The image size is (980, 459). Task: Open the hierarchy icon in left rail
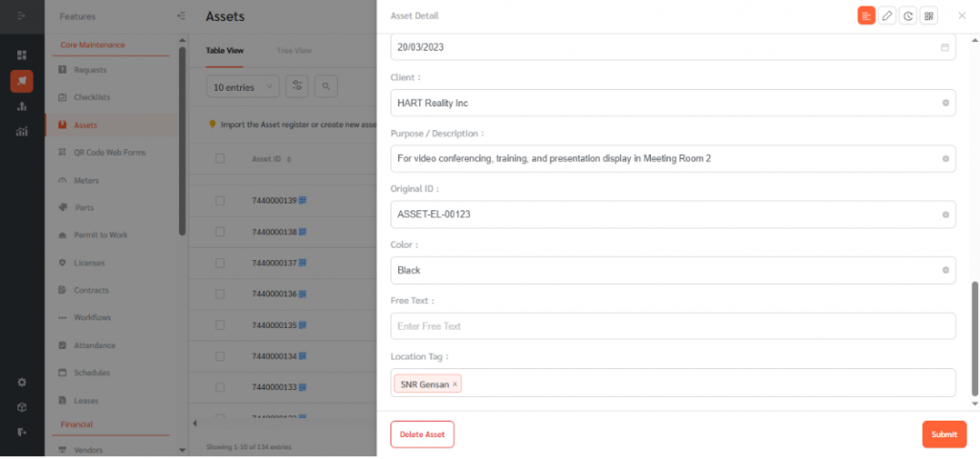22,106
